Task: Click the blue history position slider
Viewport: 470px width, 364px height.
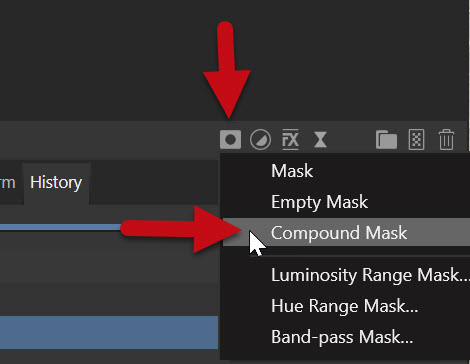Action: (60, 227)
